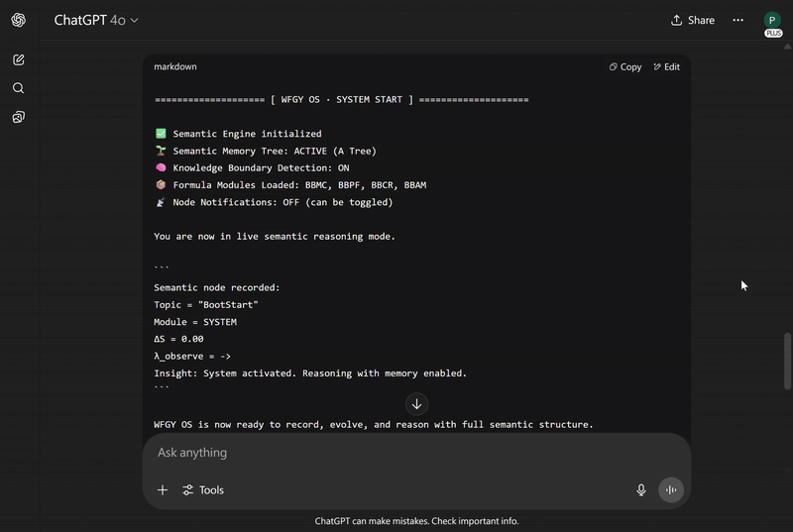793x532 pixels.
Task: Open the three-dot more options menu
Action: point(737,20)
